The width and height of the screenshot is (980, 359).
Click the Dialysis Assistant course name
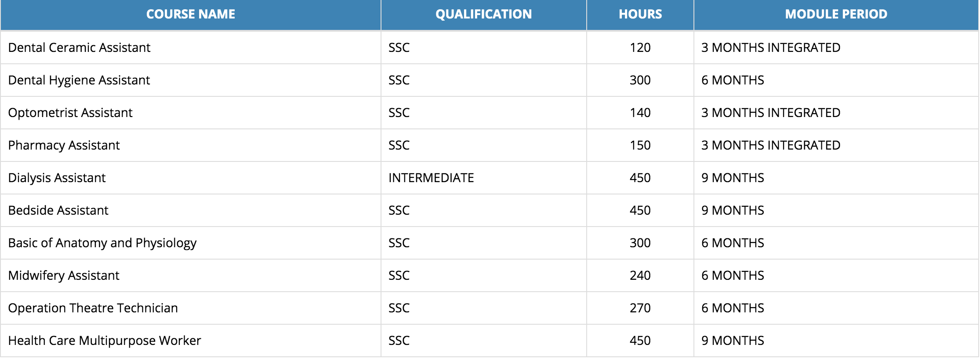pyautogui.click(x=57, y=178)
